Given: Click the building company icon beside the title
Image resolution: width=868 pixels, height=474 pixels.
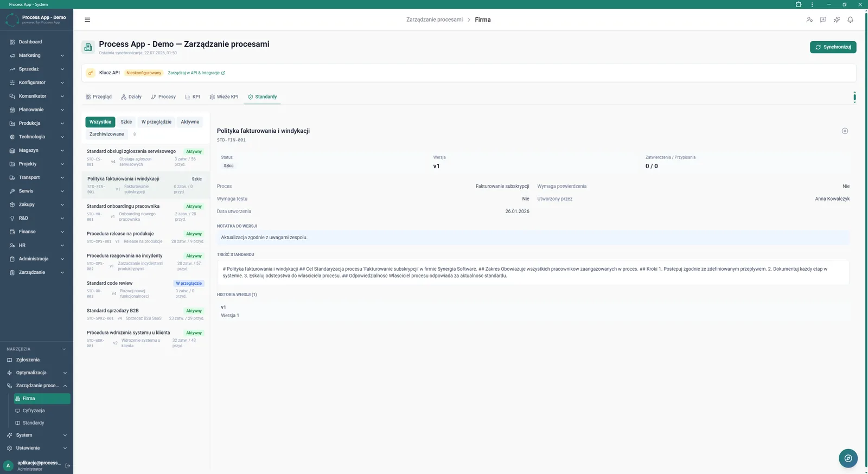Looking at the screenshot, I should 88,47.
